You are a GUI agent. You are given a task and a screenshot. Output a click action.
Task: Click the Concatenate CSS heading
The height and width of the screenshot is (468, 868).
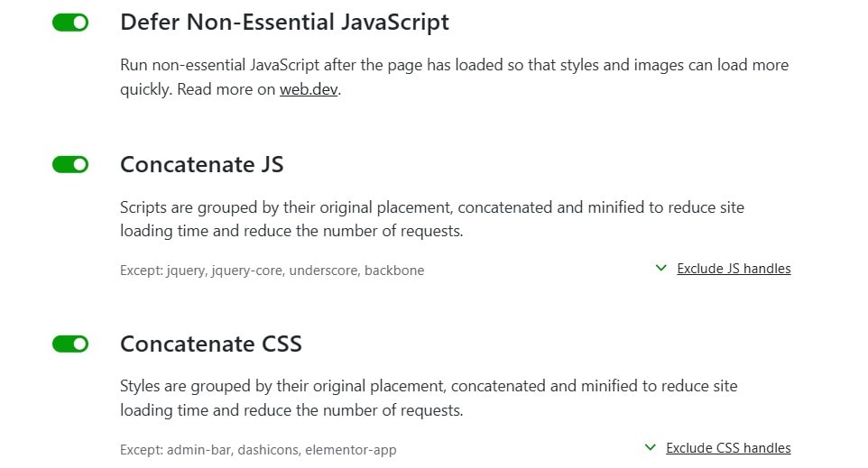(211, 344)
